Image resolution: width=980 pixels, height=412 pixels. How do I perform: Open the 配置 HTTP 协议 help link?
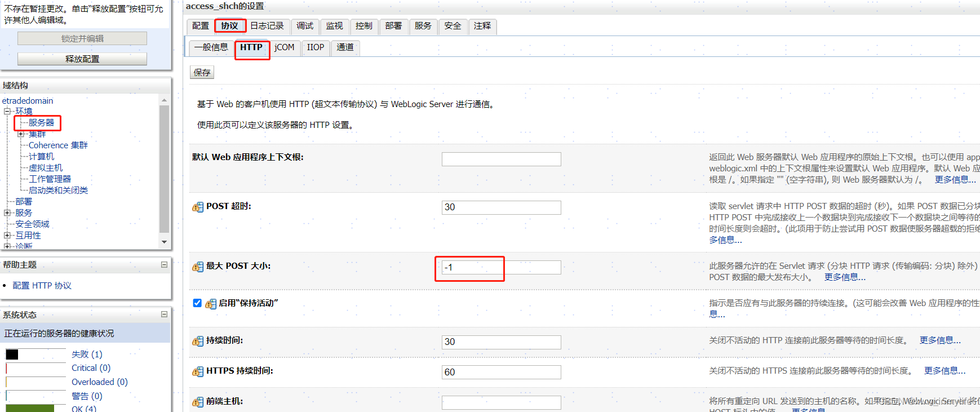42,286
